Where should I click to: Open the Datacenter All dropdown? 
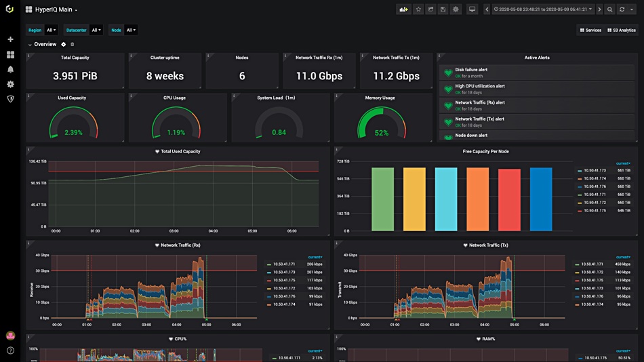tap(96, 30)
